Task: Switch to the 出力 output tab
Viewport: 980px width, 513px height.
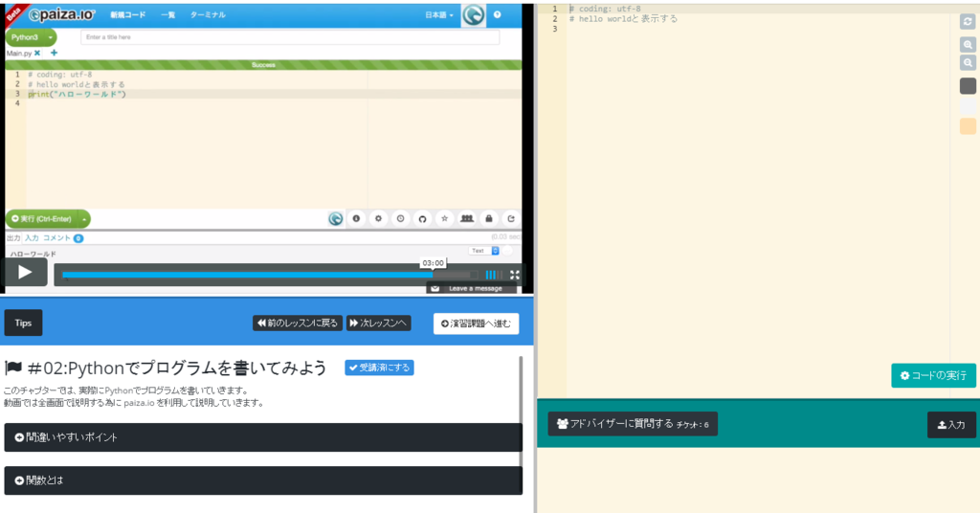Action: pyautogui.click(x=13, y=238)
